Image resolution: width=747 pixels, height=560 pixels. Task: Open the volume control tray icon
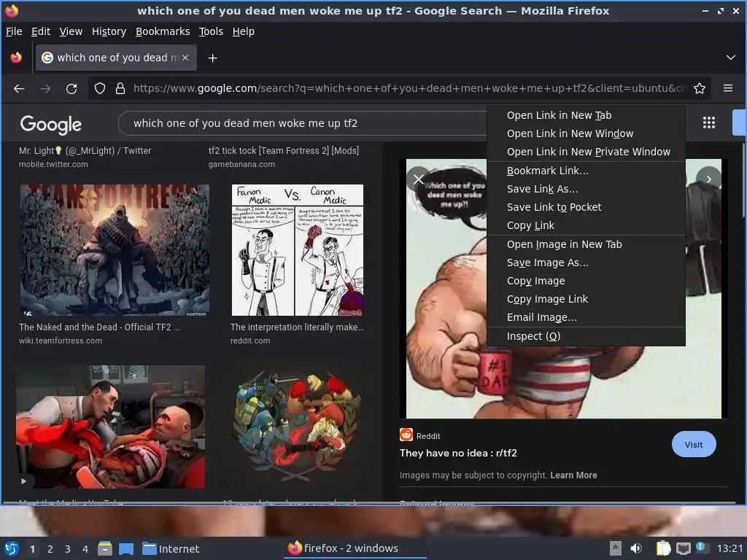tap(636, 548)
